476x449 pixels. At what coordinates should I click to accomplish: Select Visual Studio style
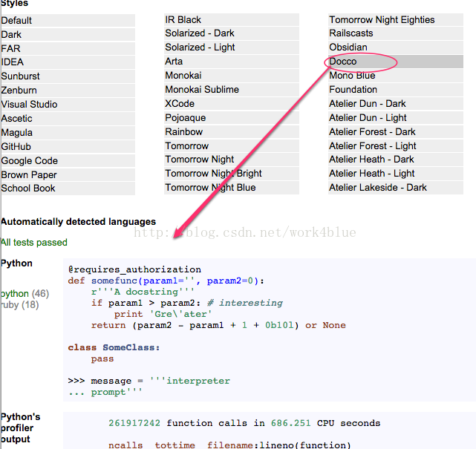click(68, 104)
